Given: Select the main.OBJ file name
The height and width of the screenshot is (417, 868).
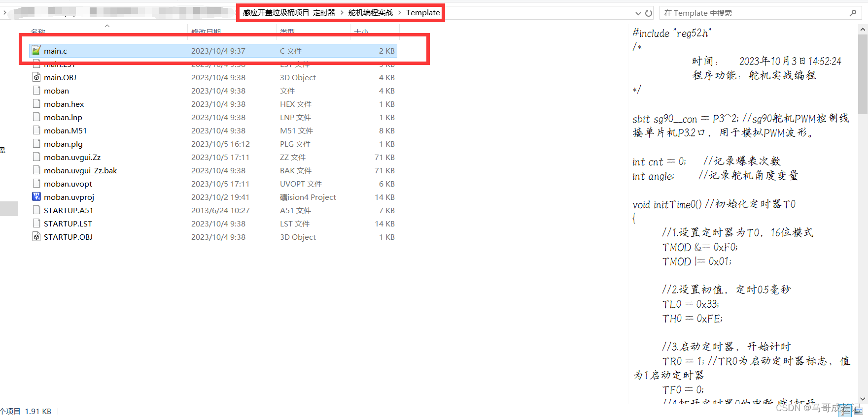Looking at the screenshot, I should click(60, 77).
